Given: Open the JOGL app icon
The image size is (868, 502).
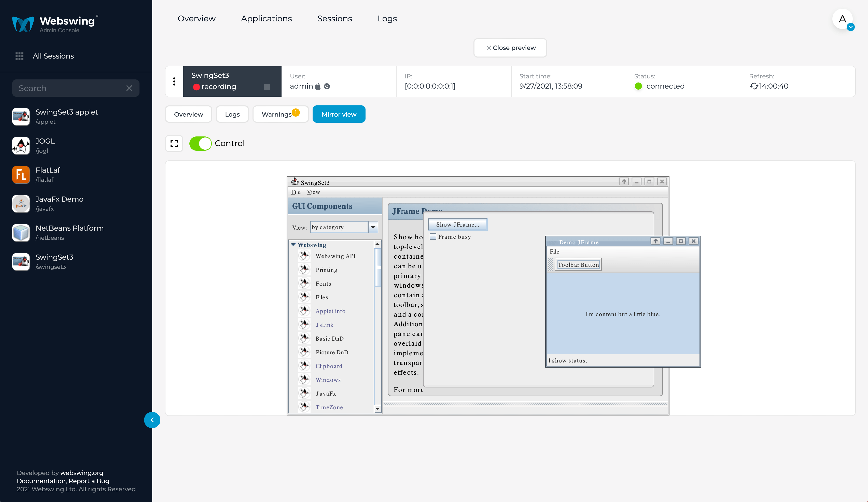Looking at the screenshot, I should [x=21, y=145].
